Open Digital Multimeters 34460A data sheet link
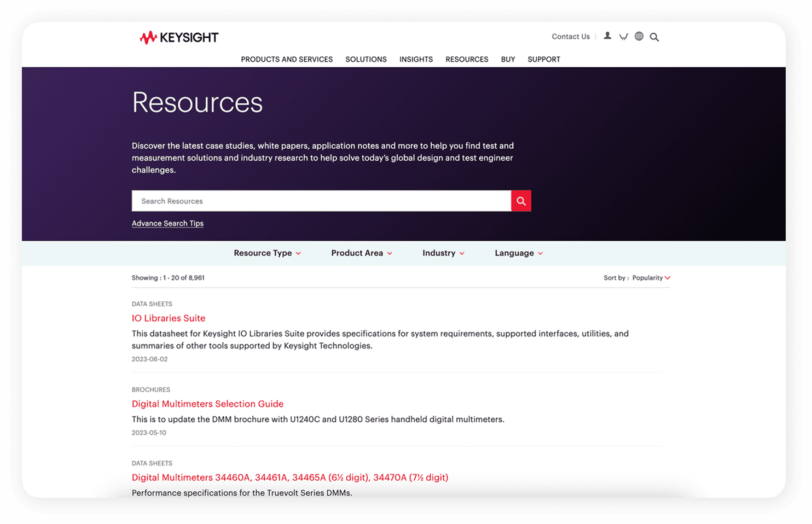Image resolution: width=812 pixels, height=524 pixels. (290, 478)
